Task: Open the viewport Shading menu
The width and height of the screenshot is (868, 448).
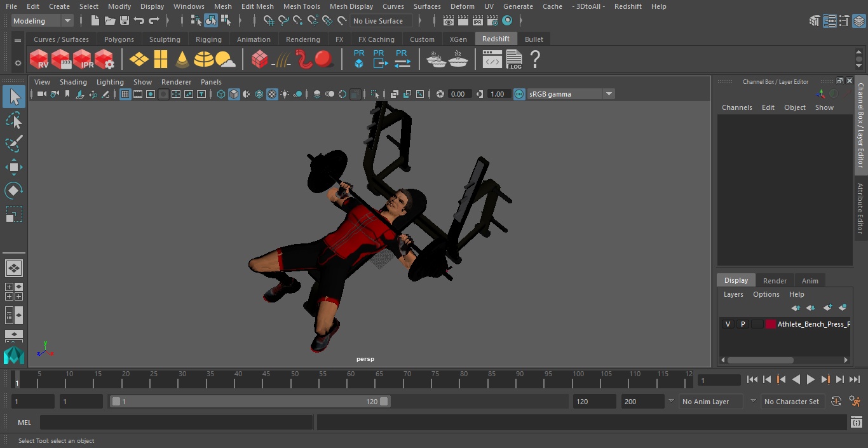Action: pyautogui.click(x=73, y=82)
